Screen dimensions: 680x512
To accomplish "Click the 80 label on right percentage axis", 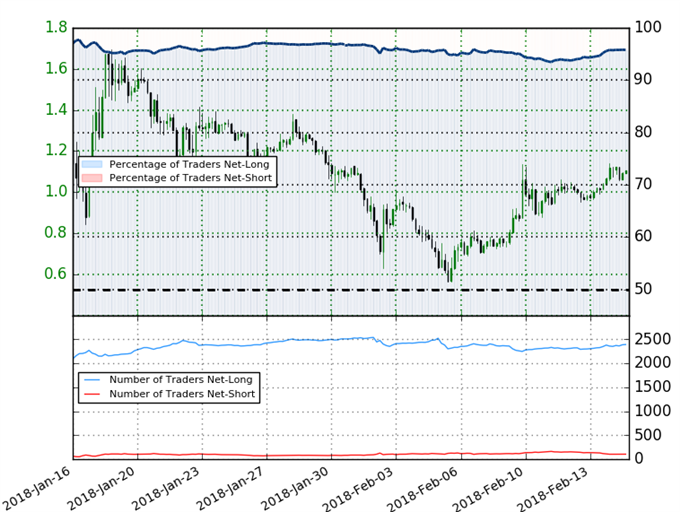I will point(643,132).
